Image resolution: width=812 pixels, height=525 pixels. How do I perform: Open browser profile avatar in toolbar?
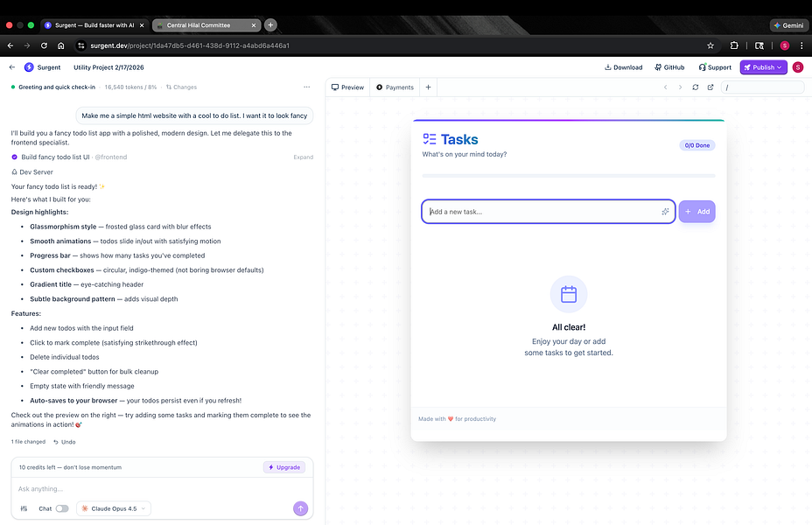click(x=785, y=45)
